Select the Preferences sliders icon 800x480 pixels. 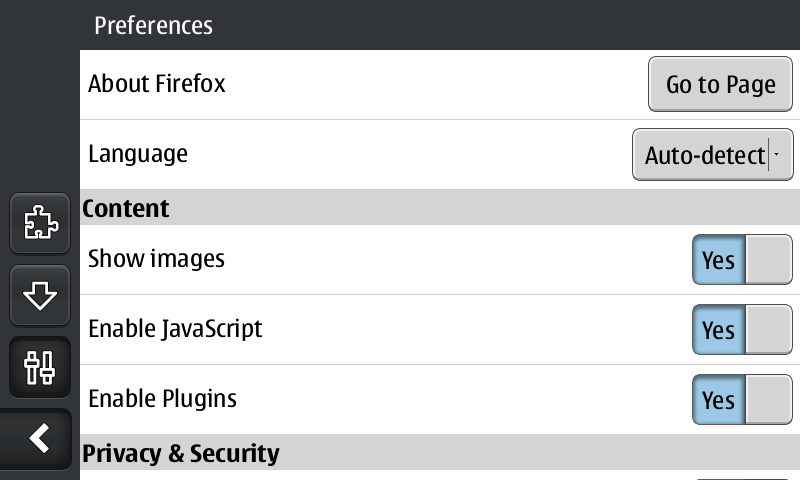(40, 368)
